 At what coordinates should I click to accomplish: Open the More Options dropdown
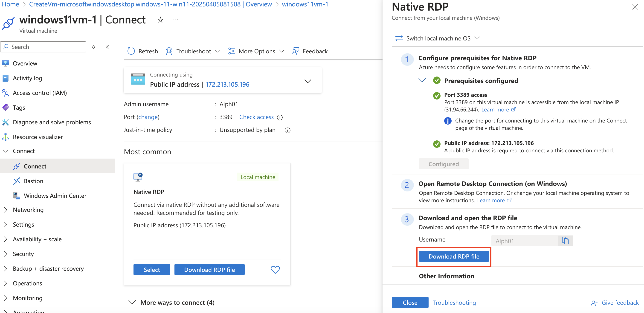coord(256,51)
